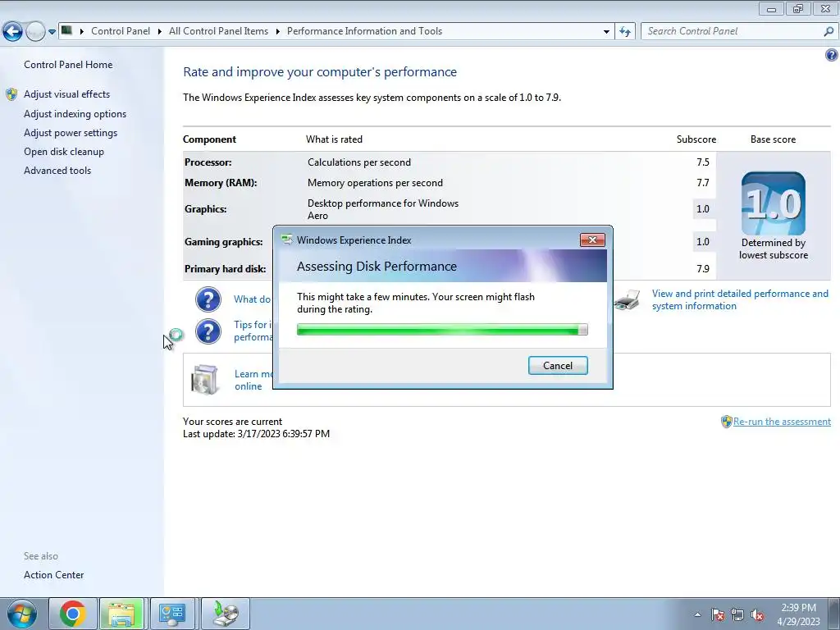Open Adjust visual effects
Image resolution: width=840 pixels, height=630 pixels.
tap(66, 94)
